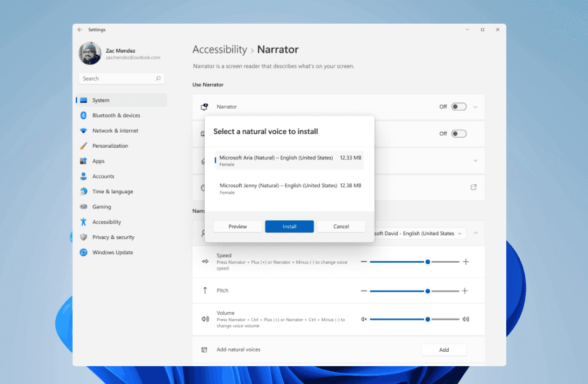Open Windows Update page

pyautogui.click(x=121, y=252)
